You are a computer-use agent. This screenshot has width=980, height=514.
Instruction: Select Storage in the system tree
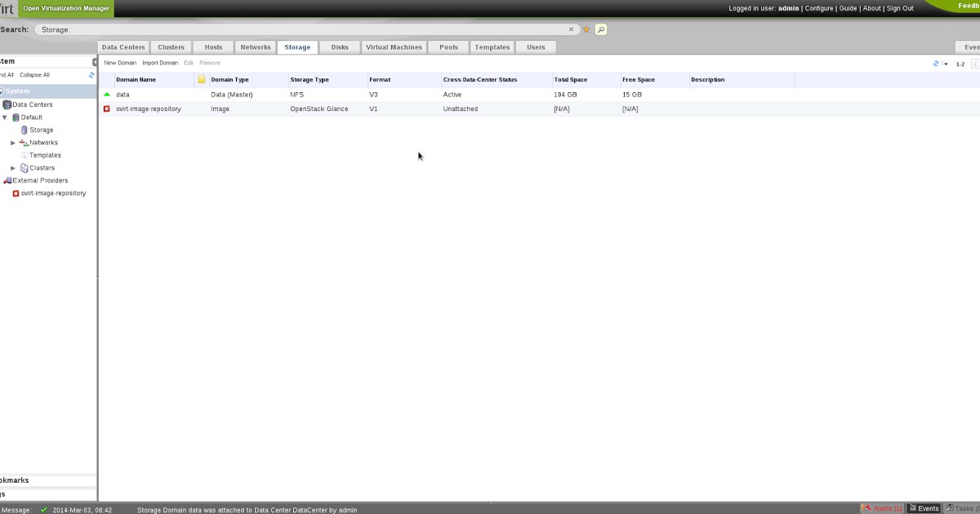(42, 130)
